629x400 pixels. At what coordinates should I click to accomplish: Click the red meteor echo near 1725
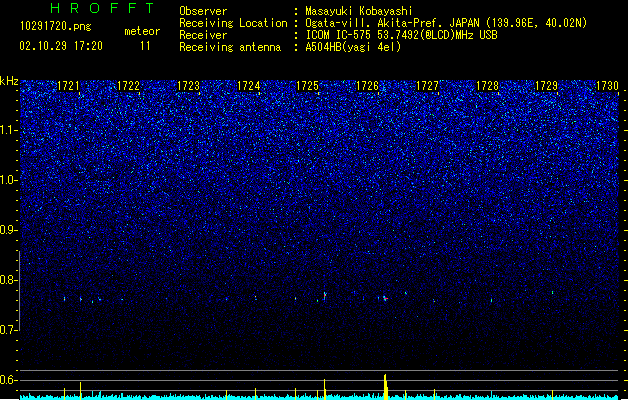coord(325,295)
